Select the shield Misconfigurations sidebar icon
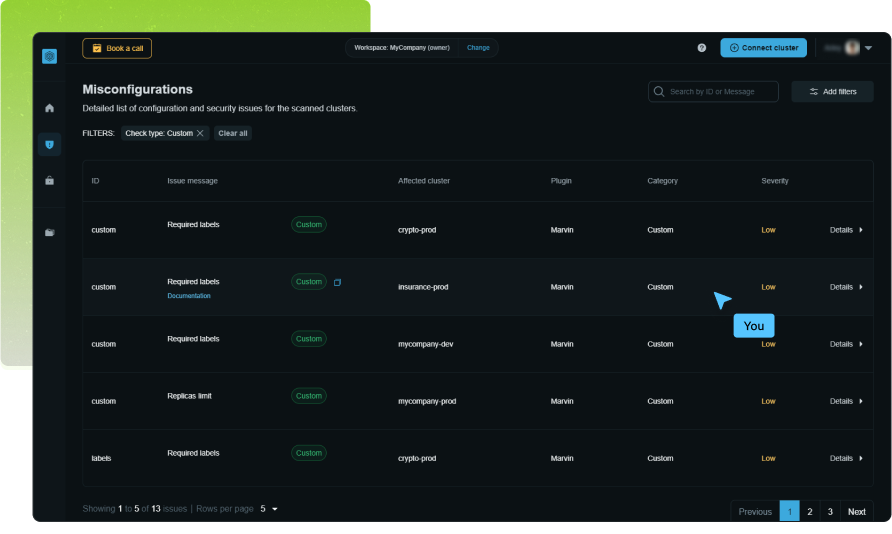892x534 pixels. pyautogui.click(x=50, y=145)
